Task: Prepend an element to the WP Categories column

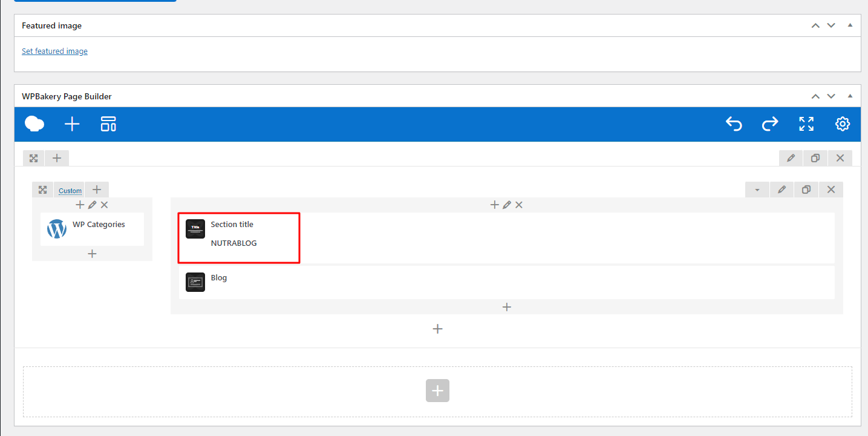Action: tap(80, 205)
